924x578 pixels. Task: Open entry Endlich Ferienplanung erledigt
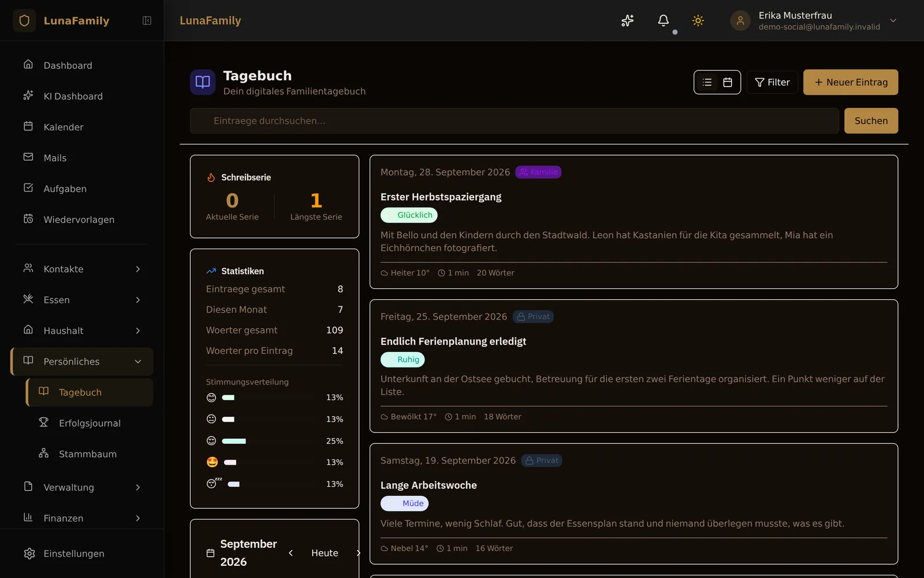(453, 342)
